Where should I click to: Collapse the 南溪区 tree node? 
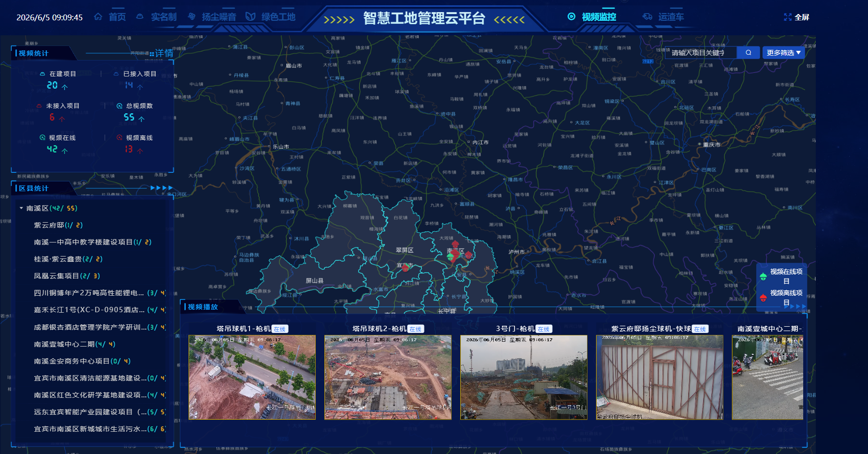pyautogui.click(x=21, y=208)
